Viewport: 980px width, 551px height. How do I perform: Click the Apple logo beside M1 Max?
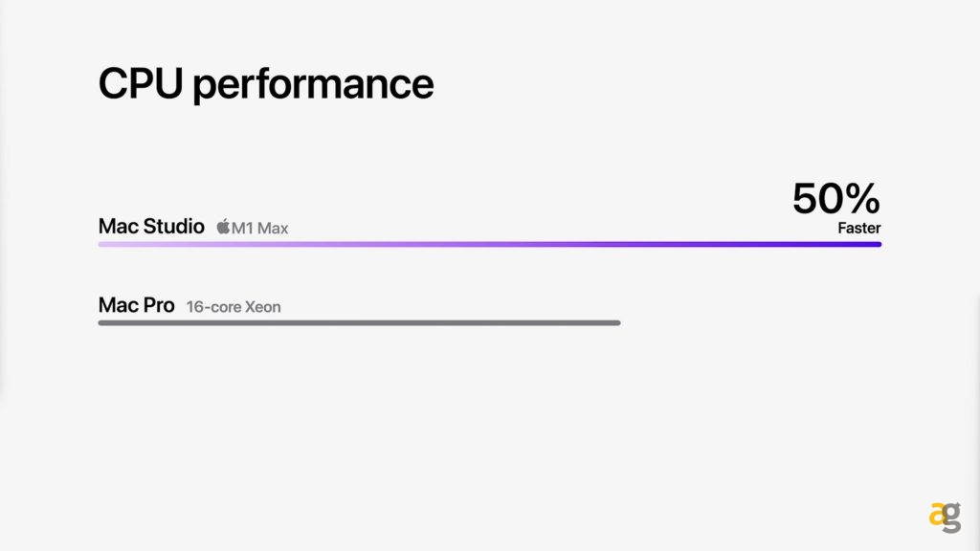point(223,227)
